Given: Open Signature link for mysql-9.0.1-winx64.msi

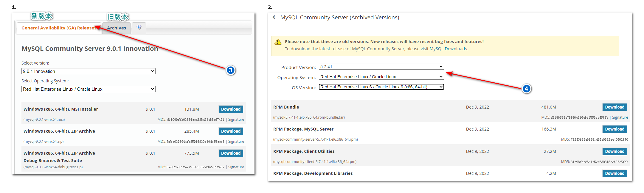Looking at the screenshot, I should tap(236, 120).
